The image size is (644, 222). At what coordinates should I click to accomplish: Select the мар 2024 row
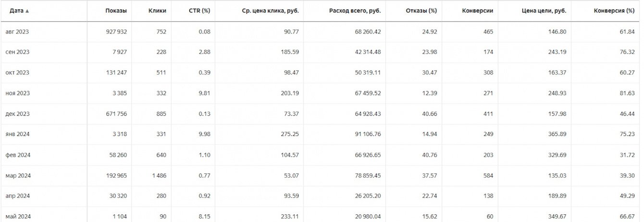[x=17, y=175]
